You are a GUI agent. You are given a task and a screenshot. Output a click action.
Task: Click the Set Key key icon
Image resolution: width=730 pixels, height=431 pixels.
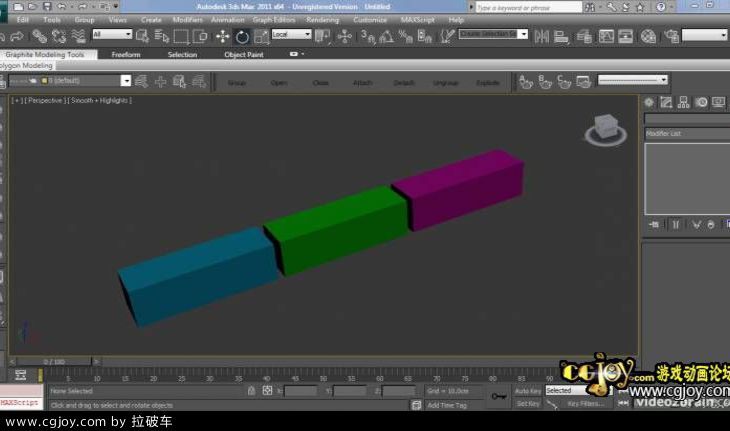(x=498, y=396)
